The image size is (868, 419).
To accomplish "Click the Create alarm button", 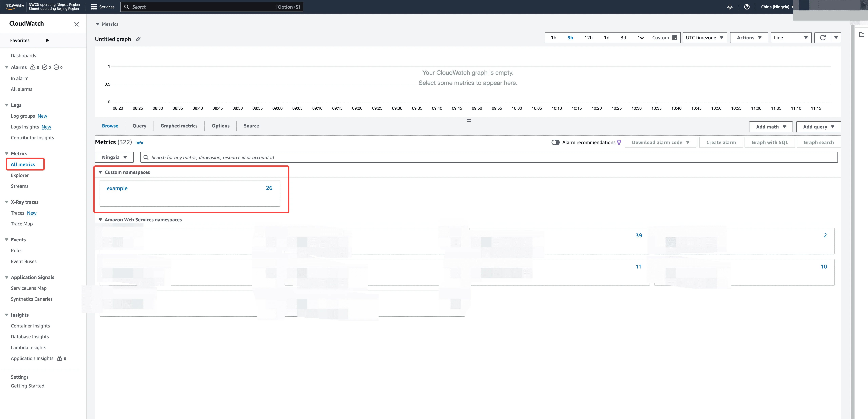I will click(x=721, y=143).
